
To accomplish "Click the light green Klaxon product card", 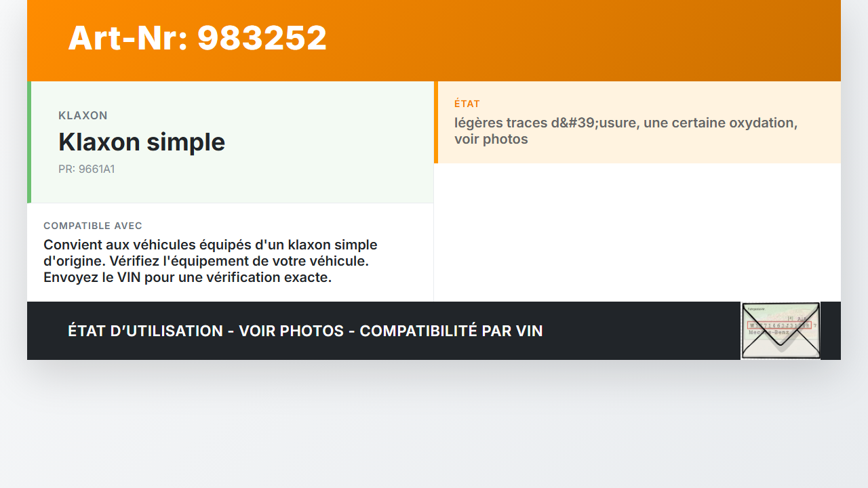I will pyautogui.click(x=231, y=142).
